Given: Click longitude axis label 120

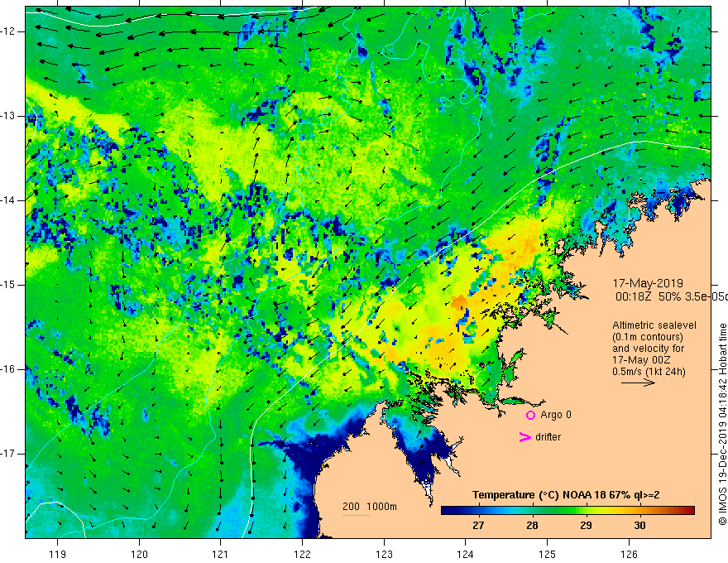Looking at the screenshot, I should pos(139,554).
